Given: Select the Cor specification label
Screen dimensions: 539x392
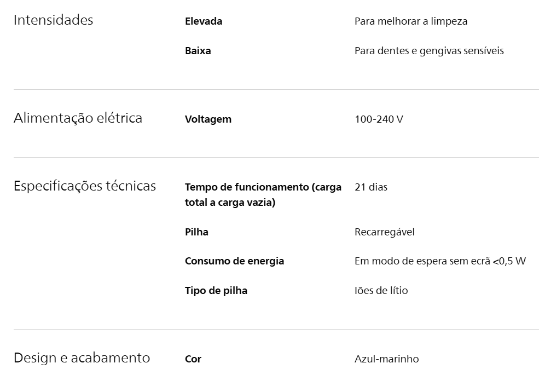Looking at the screenshot, I should [193, 359].
